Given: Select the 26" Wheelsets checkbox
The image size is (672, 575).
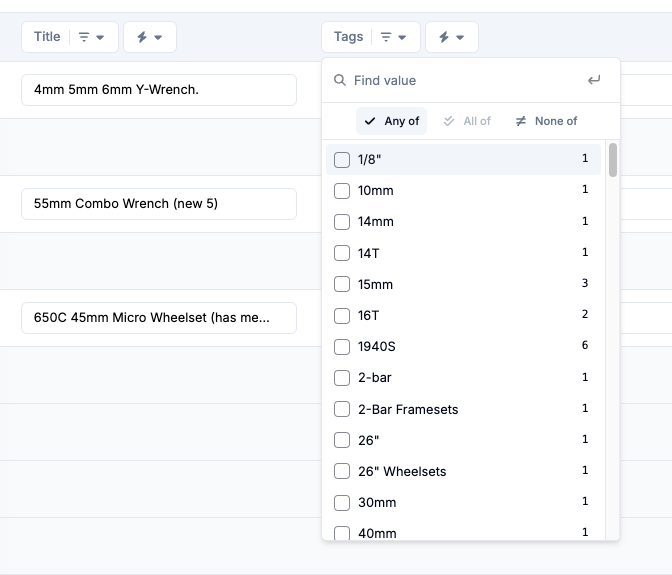Looking at the screenshot, I should point(342,471).
